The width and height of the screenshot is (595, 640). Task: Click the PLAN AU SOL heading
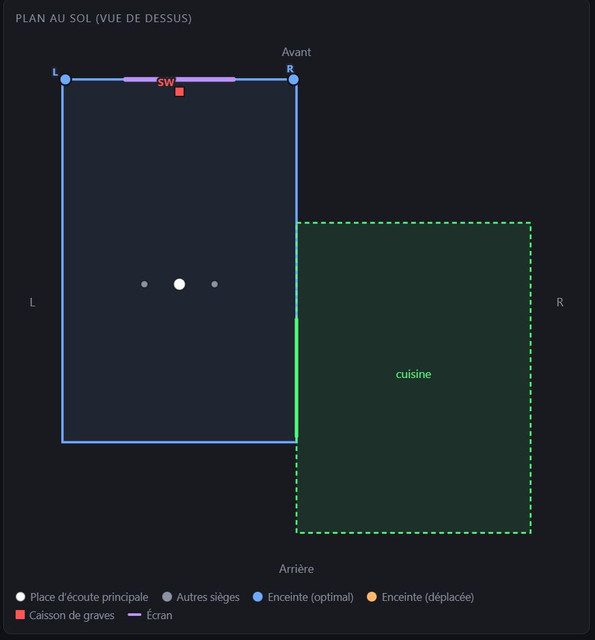coord(104,18)
